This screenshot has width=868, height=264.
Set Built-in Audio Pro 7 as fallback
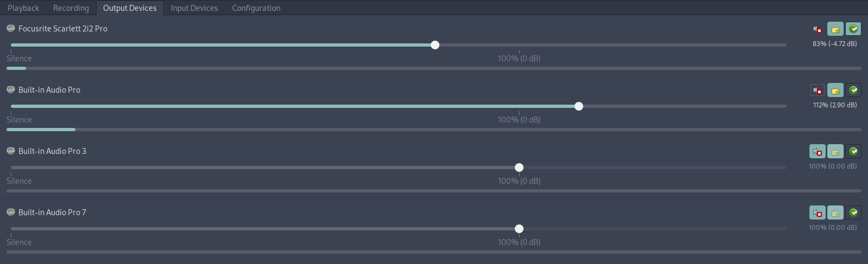point(853,213)
